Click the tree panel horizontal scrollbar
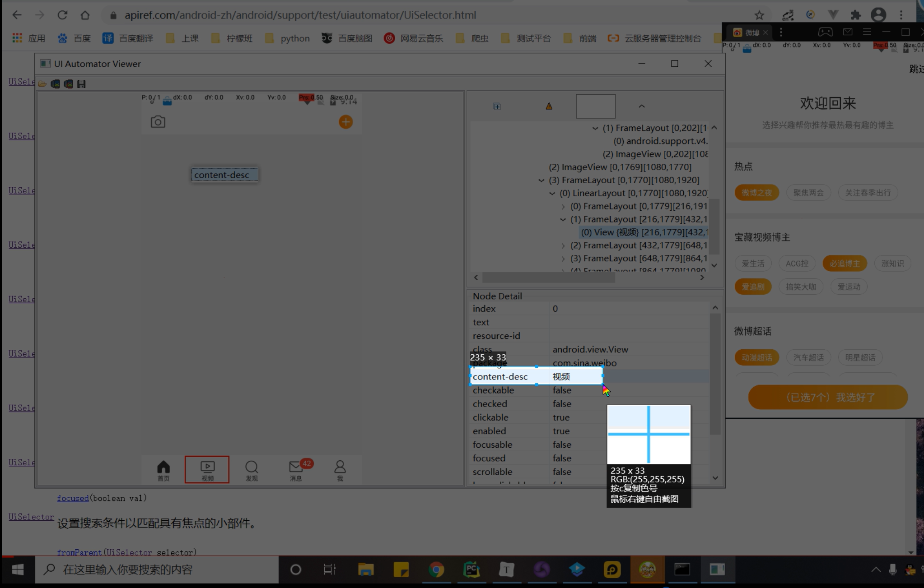Image resolution: width=924 pixels, height=588 pixels. (548, 278)
